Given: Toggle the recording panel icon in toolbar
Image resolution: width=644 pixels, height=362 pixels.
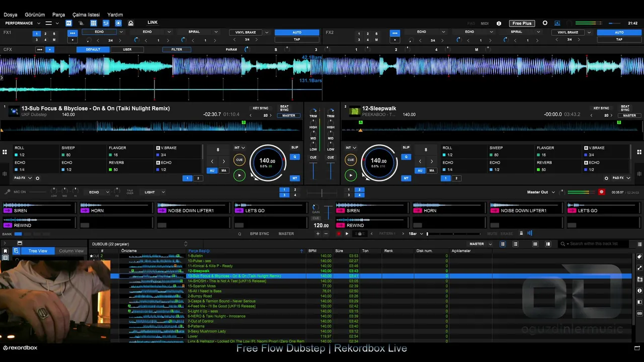Looking at the screenshot, I should coord(118,23).
